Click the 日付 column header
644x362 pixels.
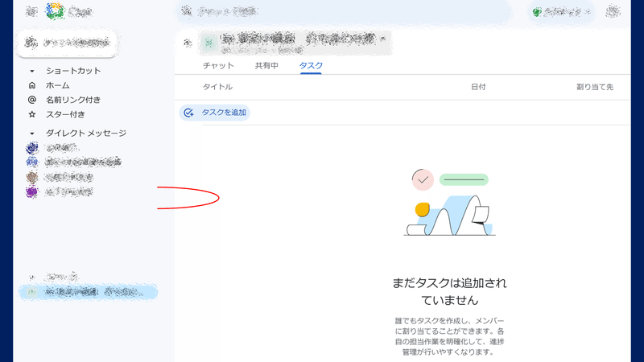tap(478, 87)
